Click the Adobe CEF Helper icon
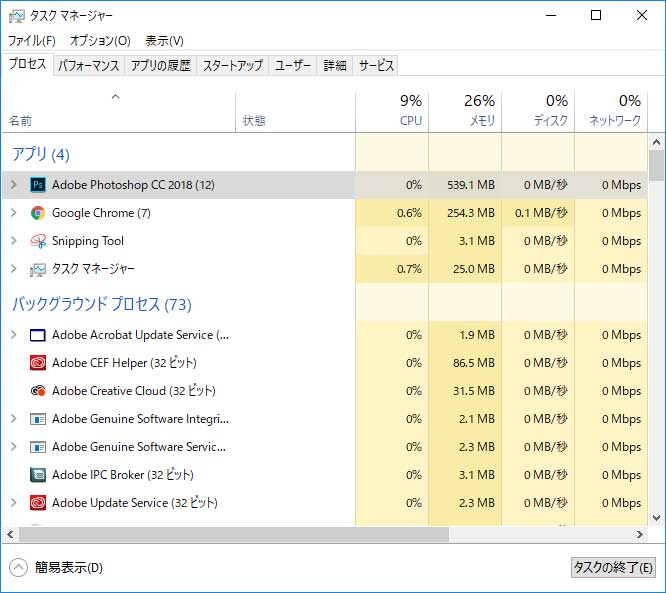This screenshot has height=593, width=666. coord(38,363)
